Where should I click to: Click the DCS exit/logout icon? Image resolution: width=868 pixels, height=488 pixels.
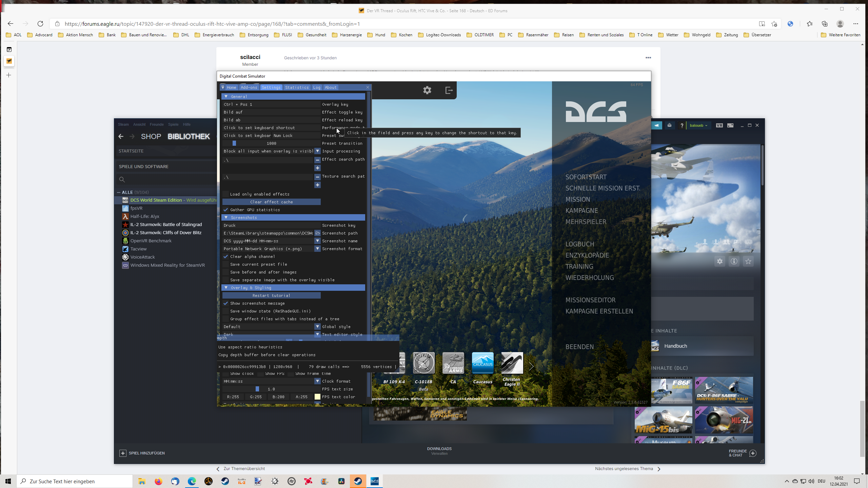tap(449, 90)
